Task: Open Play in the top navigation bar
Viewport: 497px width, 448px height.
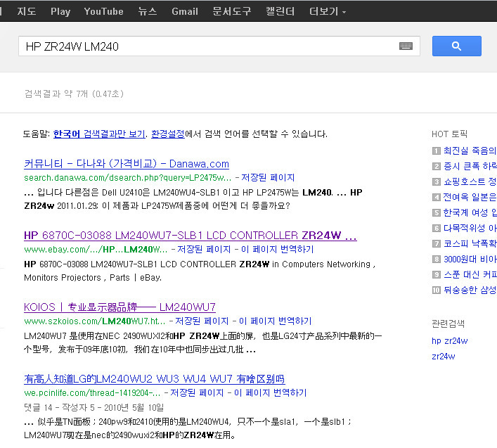Action: click(60, 11)
